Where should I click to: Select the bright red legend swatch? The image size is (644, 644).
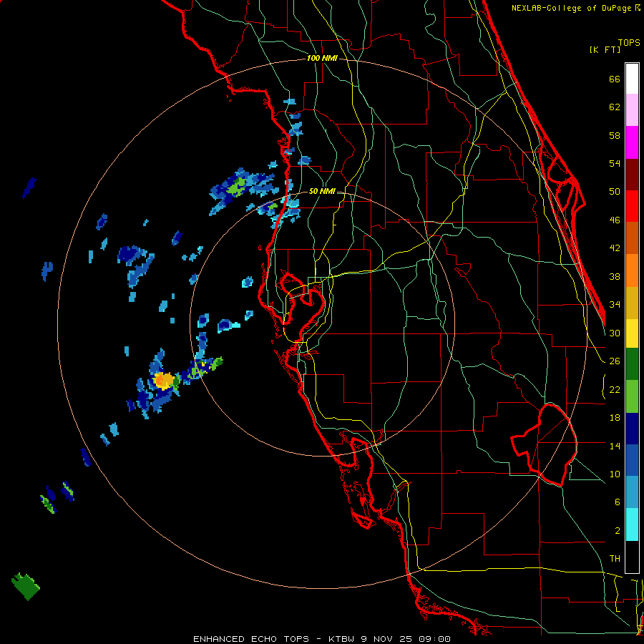click(632, 206)
